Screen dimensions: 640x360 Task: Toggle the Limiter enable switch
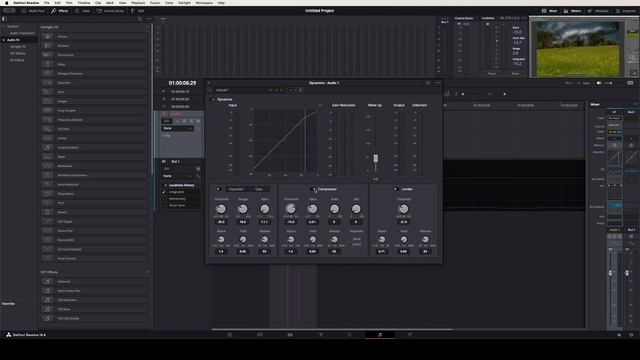coord(396,189)
